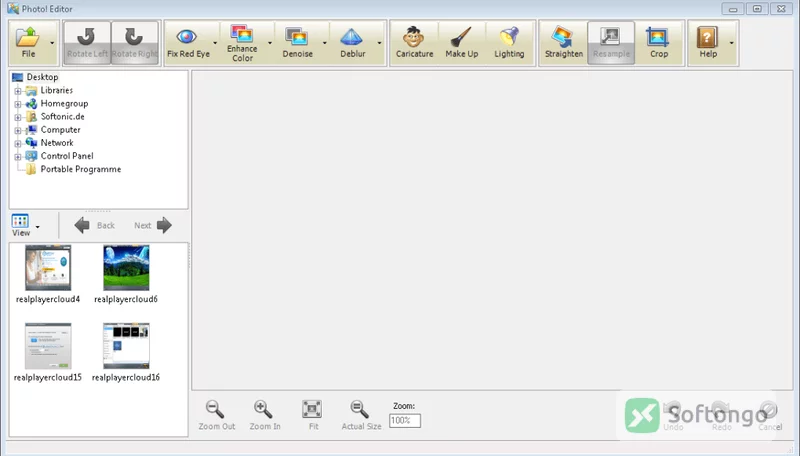Open the Denoise dropdown arrow
The width and height of the screenshot is (800, 456).
[324, 43]
